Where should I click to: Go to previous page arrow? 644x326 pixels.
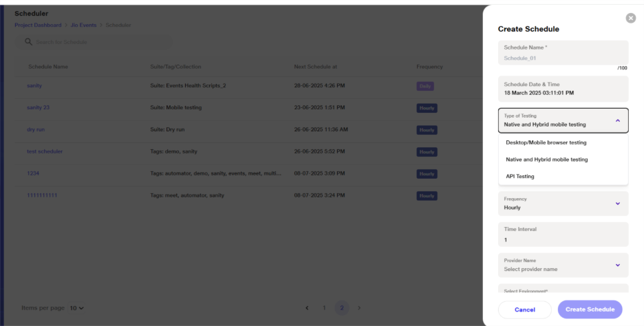tap(307, 308)
